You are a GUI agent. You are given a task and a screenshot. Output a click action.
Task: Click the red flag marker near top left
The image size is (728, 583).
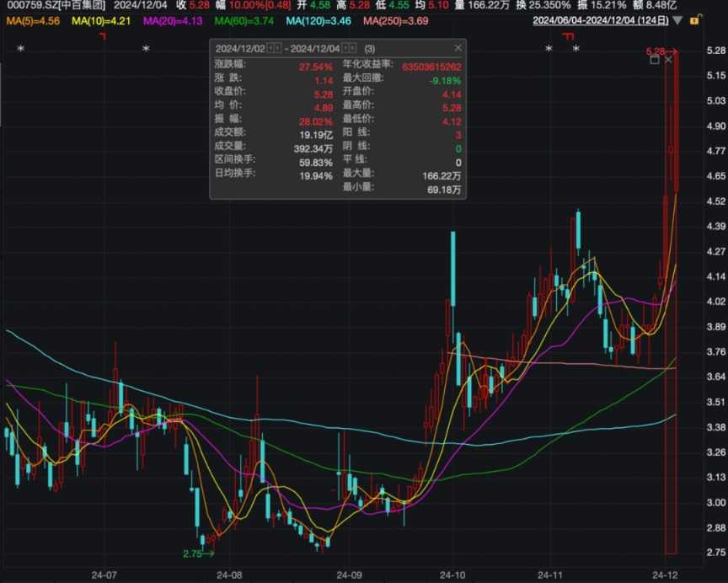pyautogui.click(x=103, y=36)
